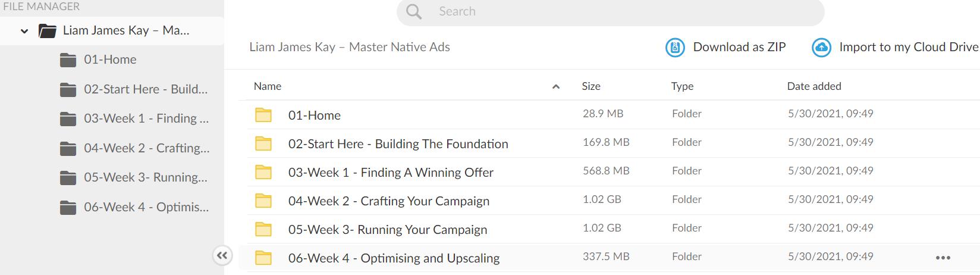The image size is (980, 275).
Task: Focus the Search input field
Action: pyautogui.click(x=610, y=12)
